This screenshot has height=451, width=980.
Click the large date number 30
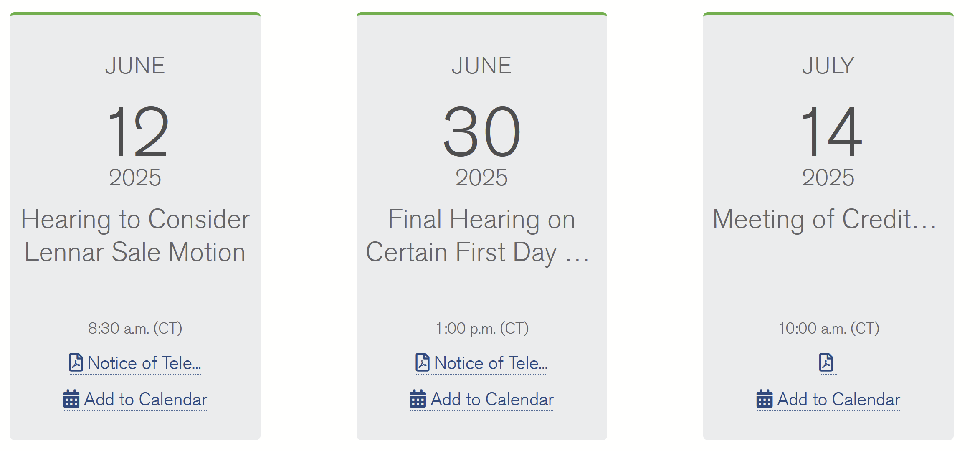tap(482, 132)
